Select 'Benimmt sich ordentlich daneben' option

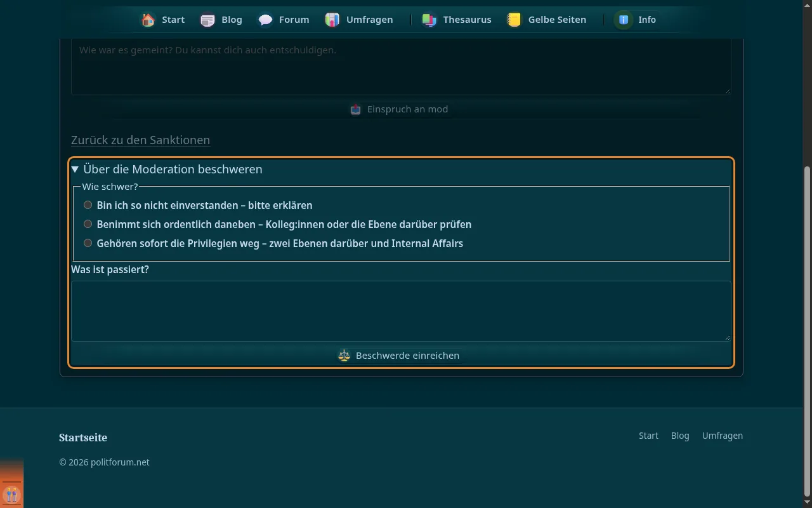[x=88, y=224]
